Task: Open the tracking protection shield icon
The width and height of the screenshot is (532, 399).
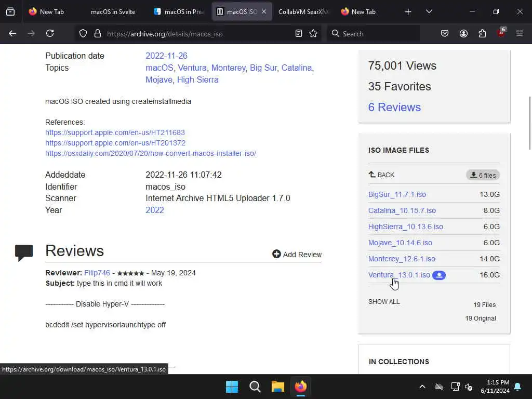Action: point(83,34)
